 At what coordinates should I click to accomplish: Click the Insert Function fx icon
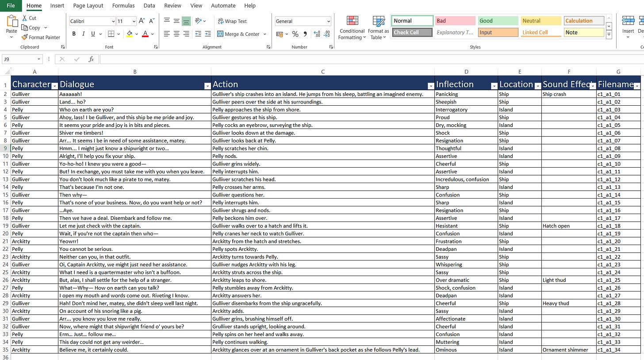pyautogui.click(x=91, y=59)
